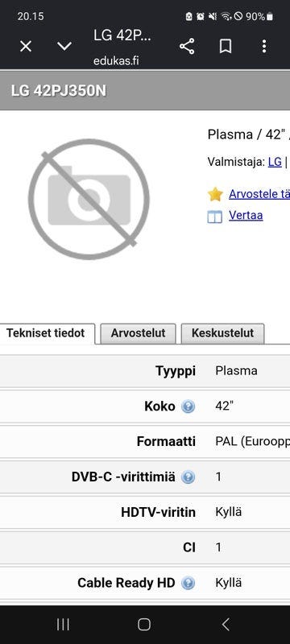This screenshot has width=290, height=644.
Task: Select the Tekniset tiedot tab
Action: (x=47, y=333)
